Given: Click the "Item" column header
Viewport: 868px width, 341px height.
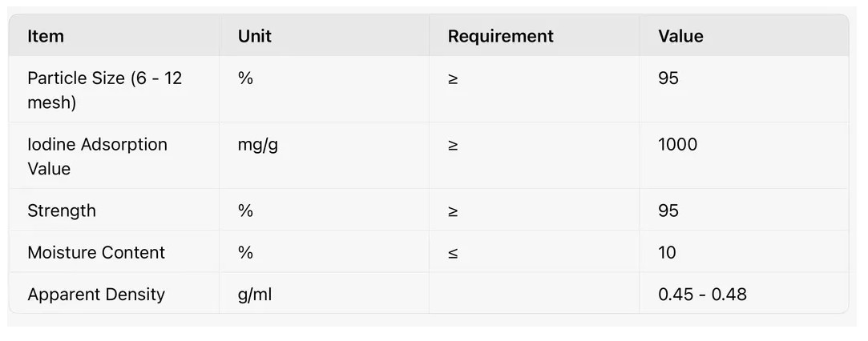Looking at the screenshot, I should tap(46, 36).
